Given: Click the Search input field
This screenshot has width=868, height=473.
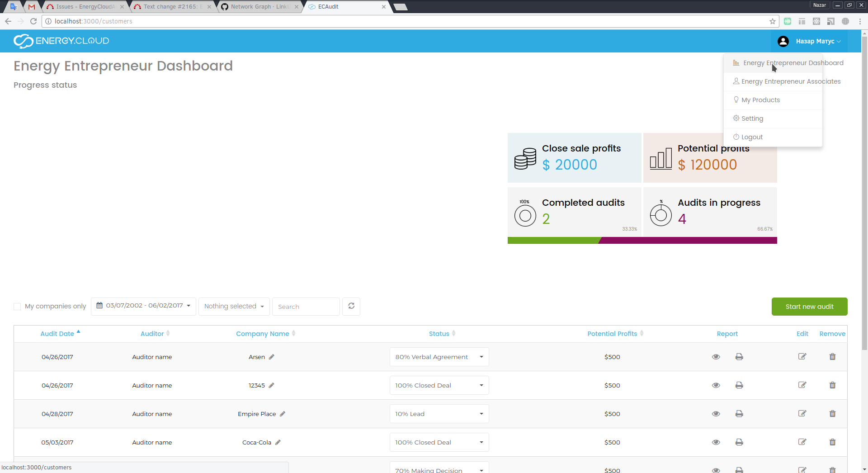Looking at the screenshot, I should click(x=306, y=307).
